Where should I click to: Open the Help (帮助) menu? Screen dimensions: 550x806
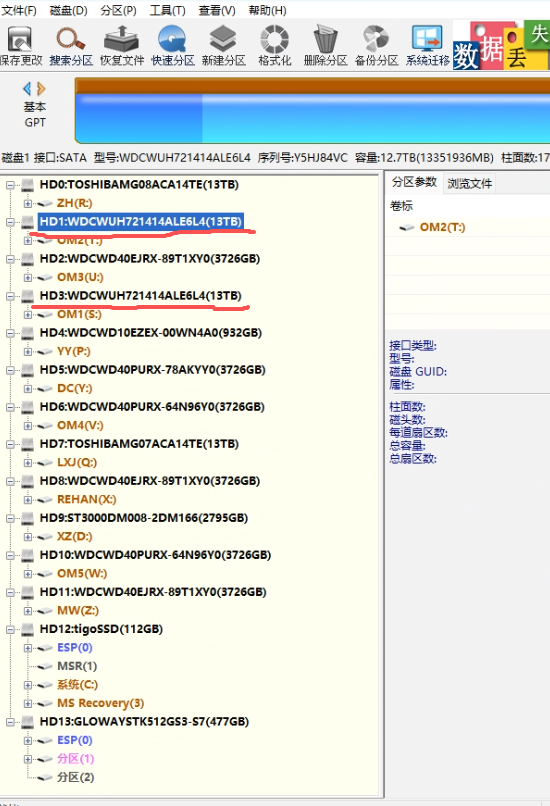coord(267,10)
